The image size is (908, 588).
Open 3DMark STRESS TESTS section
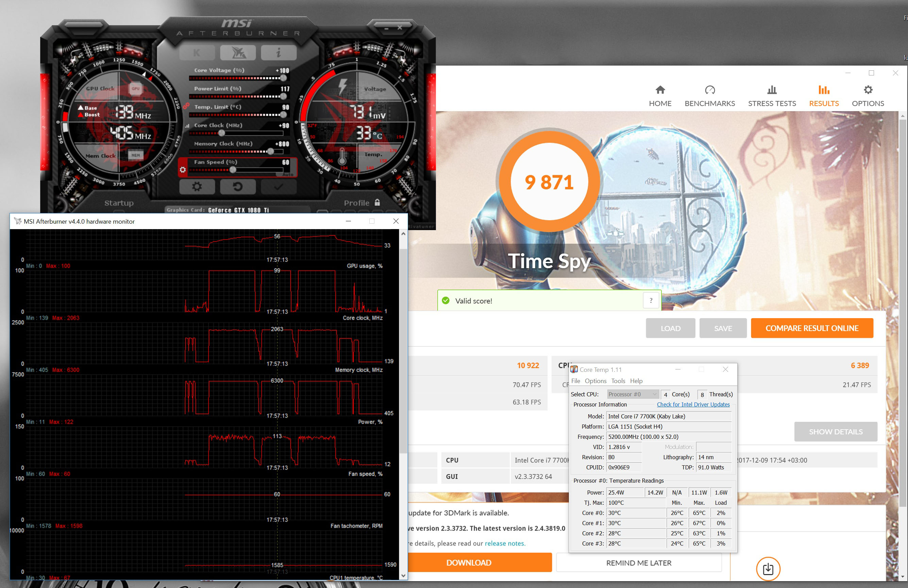(x=772, y=96)
